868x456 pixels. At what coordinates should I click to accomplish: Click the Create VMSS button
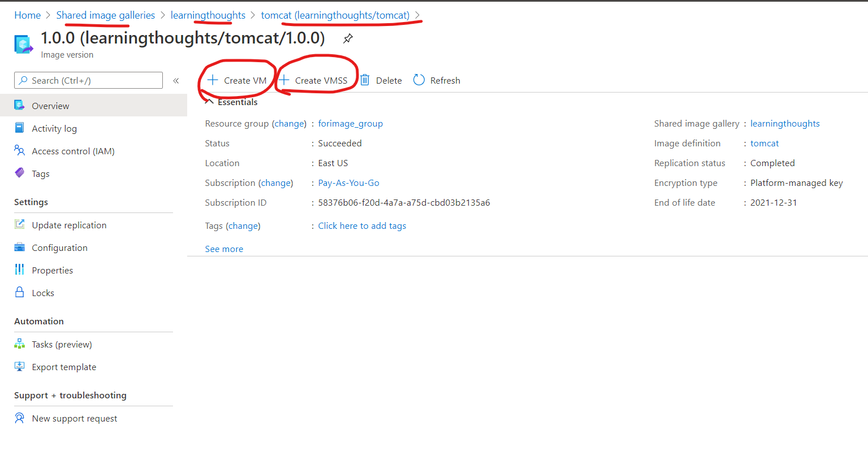tap(314, 80)
